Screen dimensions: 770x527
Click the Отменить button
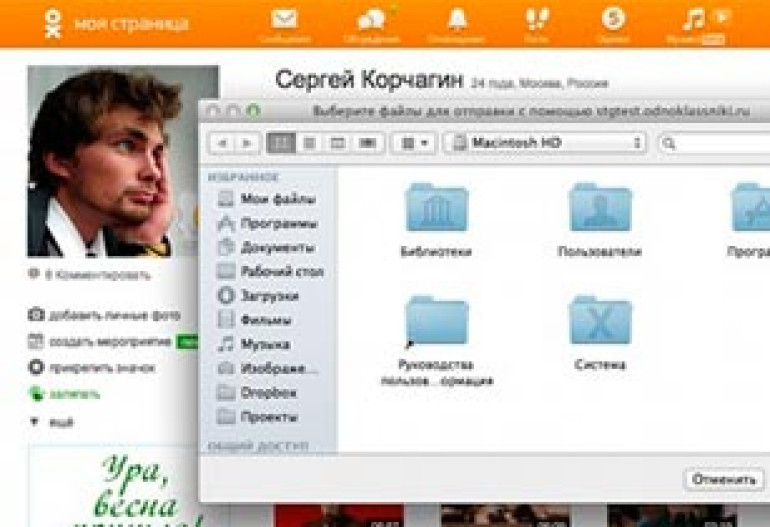(723, 479)
